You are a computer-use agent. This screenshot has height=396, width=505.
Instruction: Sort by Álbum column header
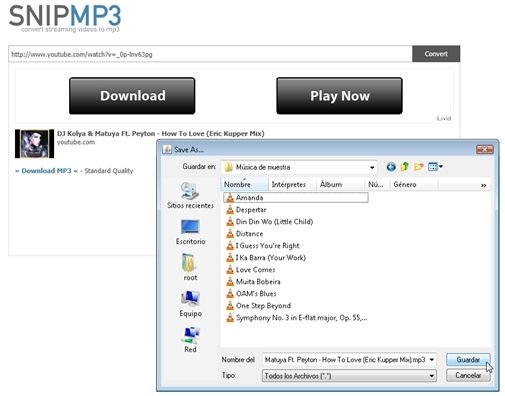[340, 184]
